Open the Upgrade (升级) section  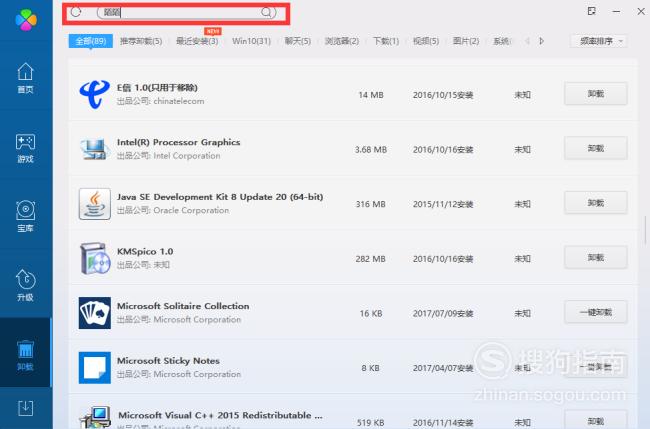coord(25,285)
